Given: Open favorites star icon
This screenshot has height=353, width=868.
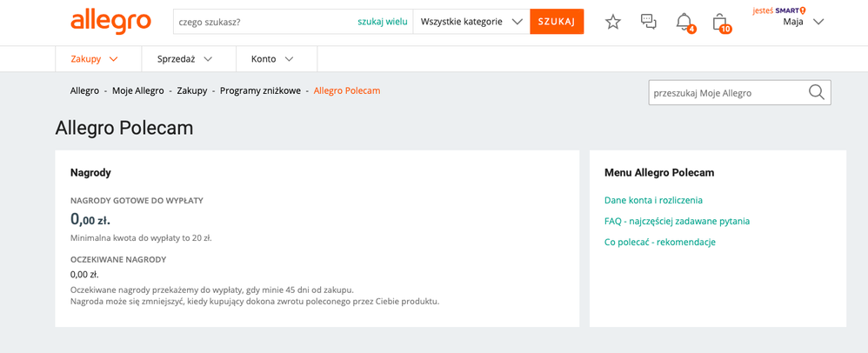Looking at the screenshot, I should [x=613, y=22].
